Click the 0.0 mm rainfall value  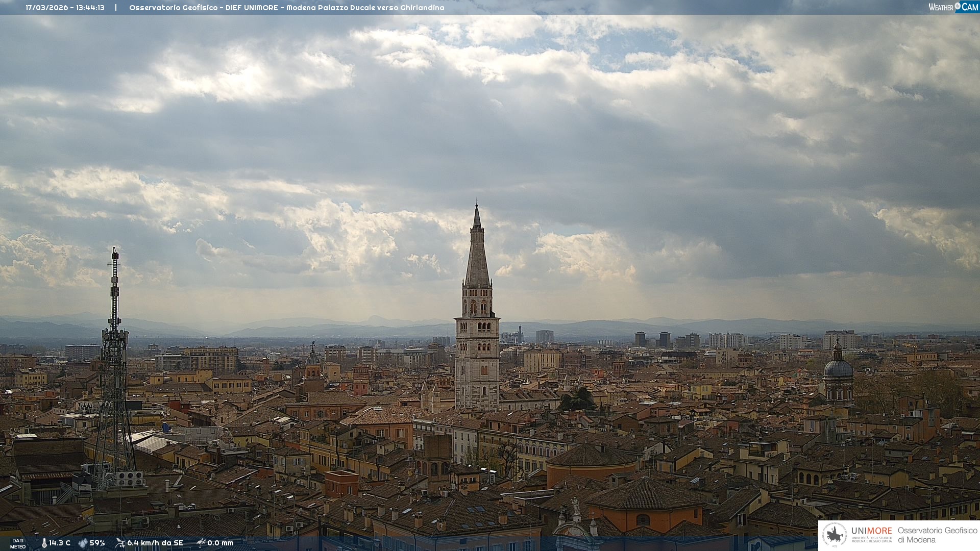click(220, 543)
